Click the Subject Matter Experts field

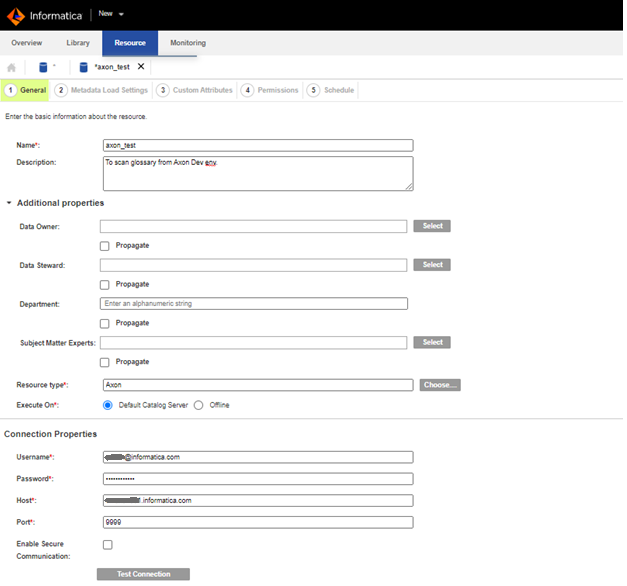click(x=254, y=342)
